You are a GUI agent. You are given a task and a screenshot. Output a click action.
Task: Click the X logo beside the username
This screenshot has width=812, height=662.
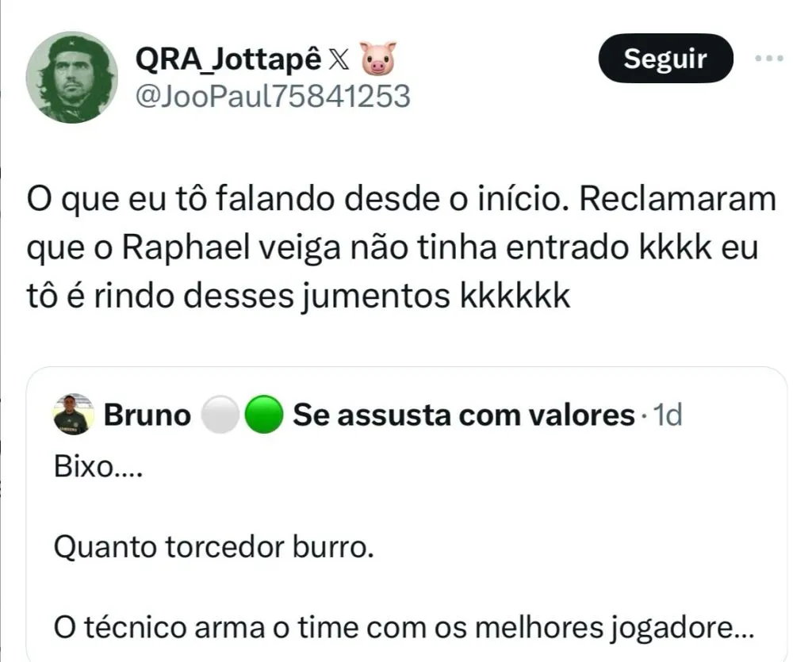339,60
